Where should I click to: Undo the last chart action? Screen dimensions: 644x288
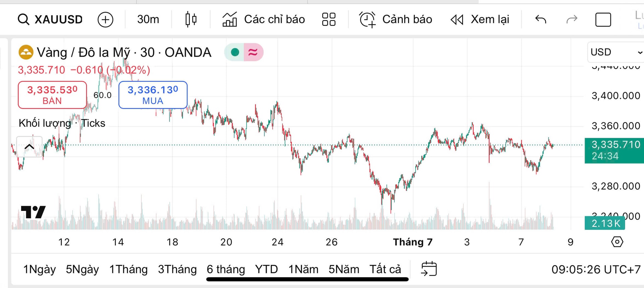[x=540, y=19]
